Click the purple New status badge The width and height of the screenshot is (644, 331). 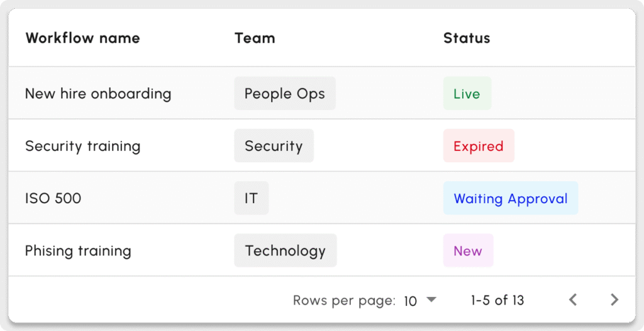468,250
